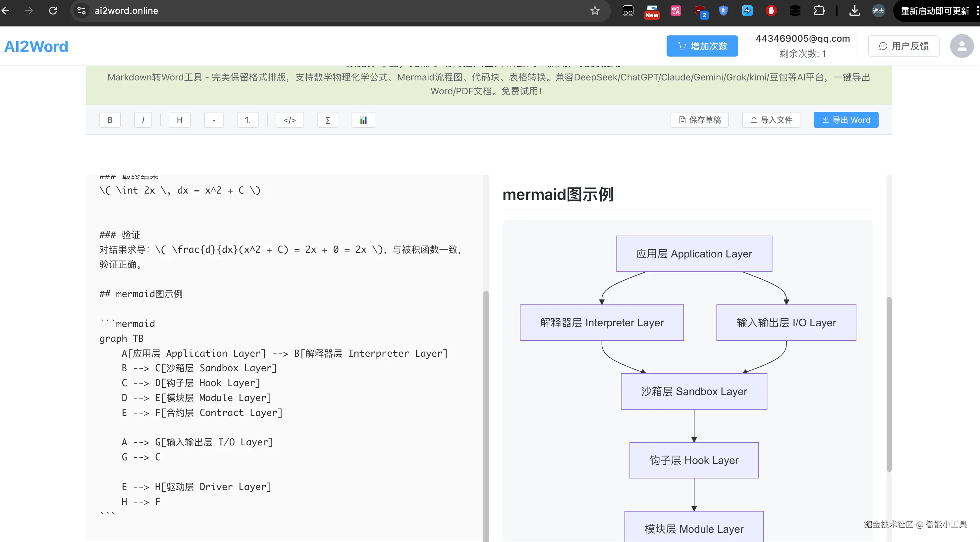Image resolution: width=980 pixels, height=542 pixels.
Task: Insert code block with </> button
Action: click(x=290, y=120)
